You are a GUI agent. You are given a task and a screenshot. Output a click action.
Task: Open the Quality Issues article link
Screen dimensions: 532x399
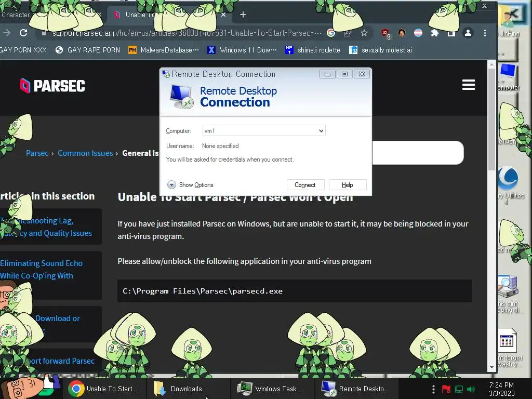46,227
